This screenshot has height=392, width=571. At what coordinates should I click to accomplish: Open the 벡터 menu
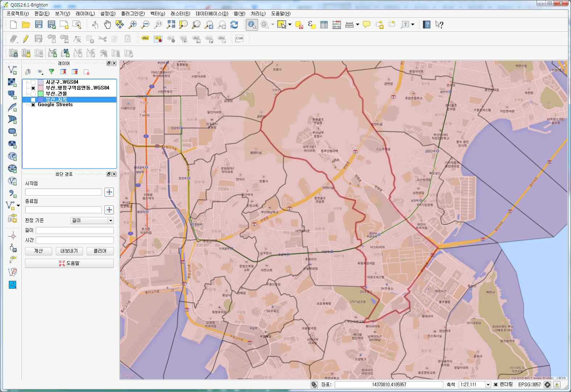[x=157, y=13]
